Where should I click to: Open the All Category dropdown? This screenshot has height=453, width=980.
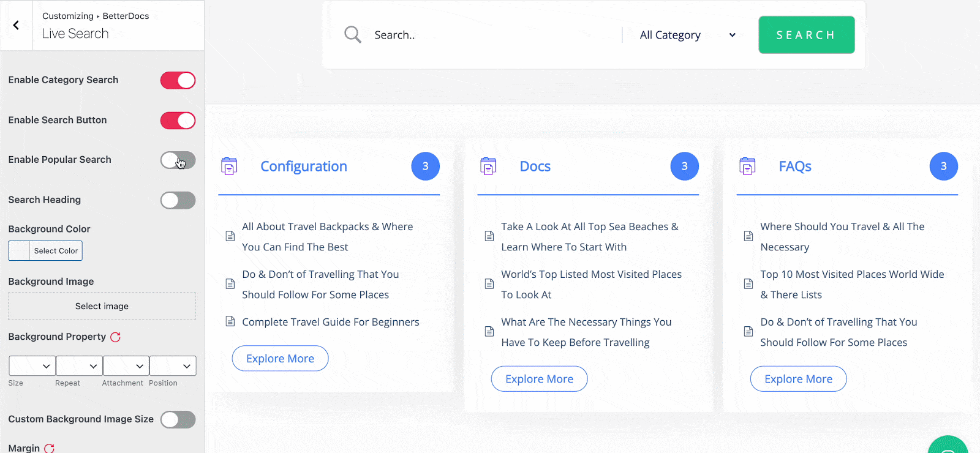tap(686, 35)
